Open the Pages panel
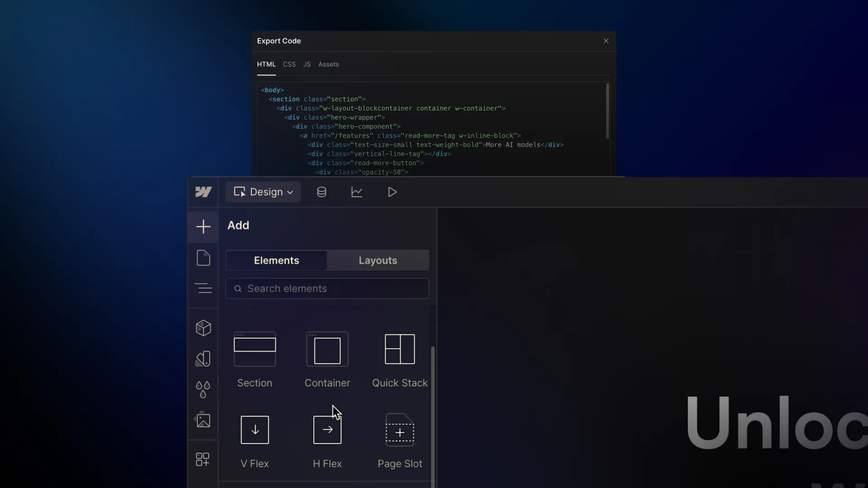 coord(203,258)
